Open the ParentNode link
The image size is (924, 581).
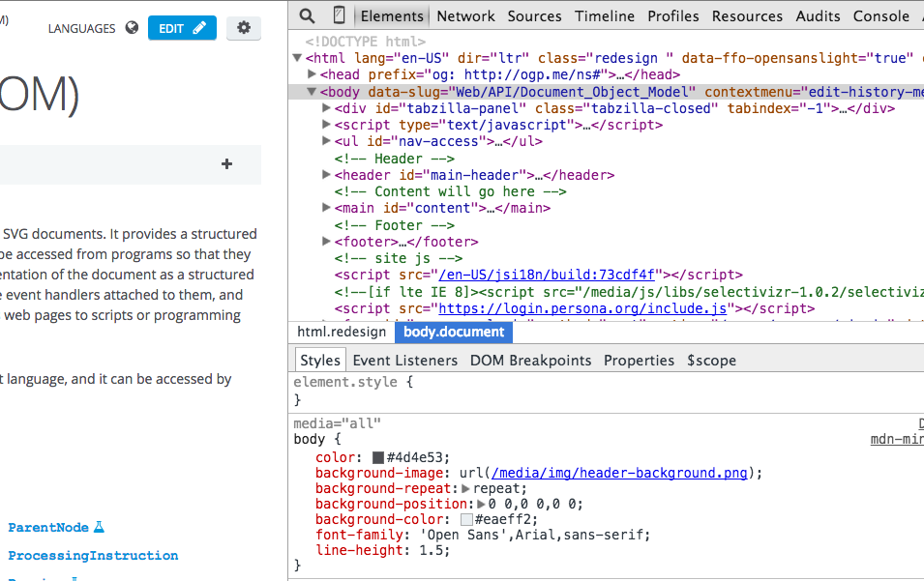coord(48,528)
